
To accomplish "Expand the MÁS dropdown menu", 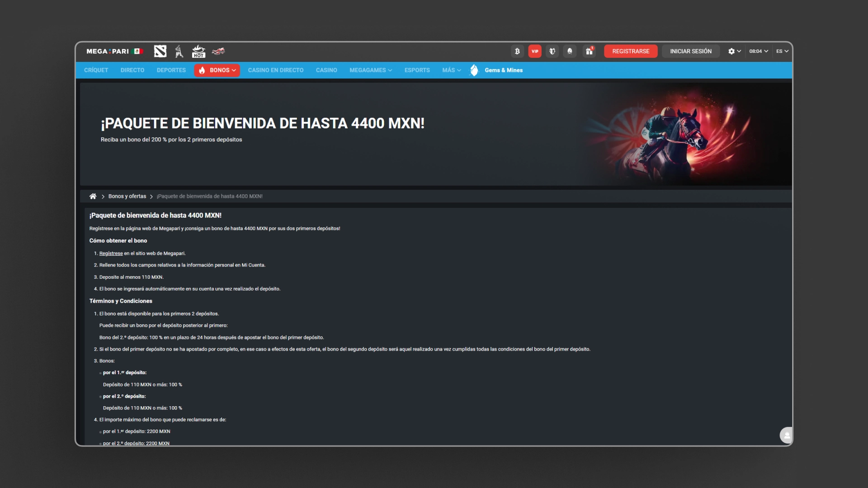I will 452,70.
